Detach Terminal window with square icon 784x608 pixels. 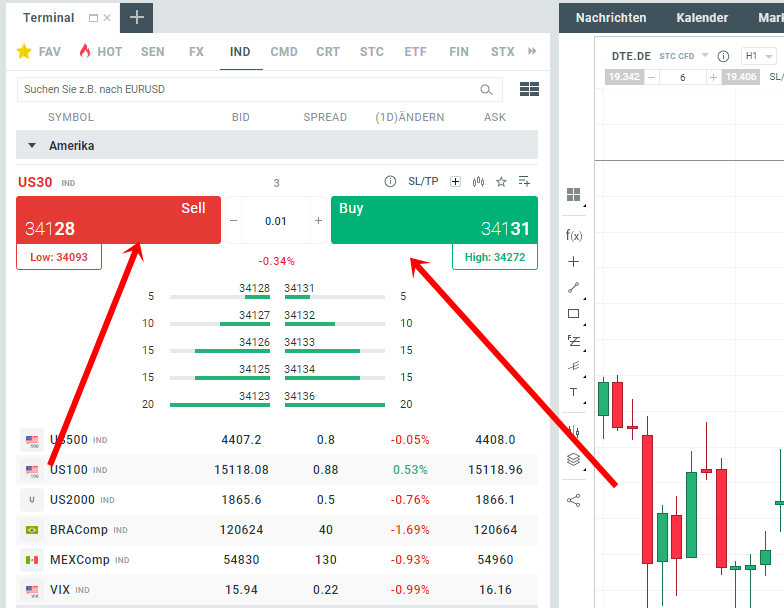click(93, 18)
